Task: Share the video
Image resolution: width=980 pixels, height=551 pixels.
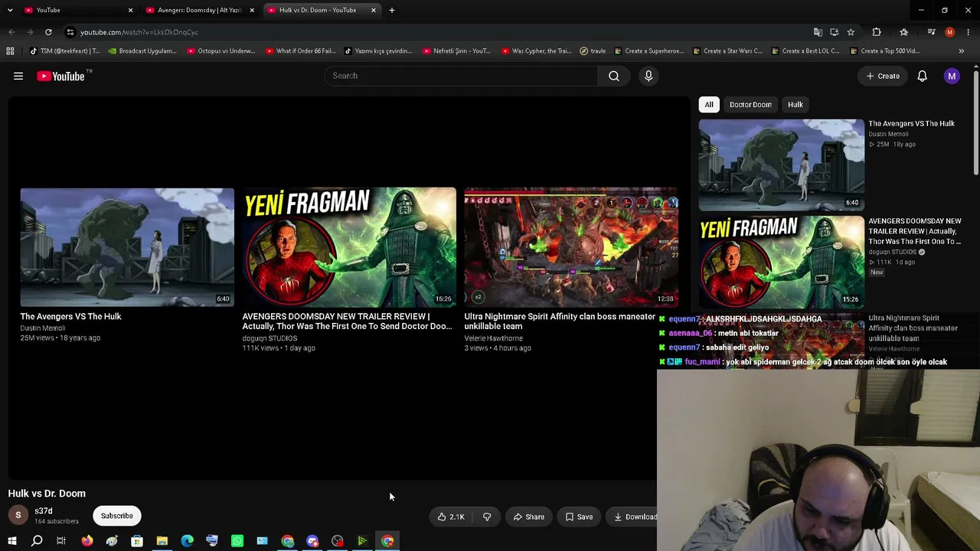Action: [529, 517]
